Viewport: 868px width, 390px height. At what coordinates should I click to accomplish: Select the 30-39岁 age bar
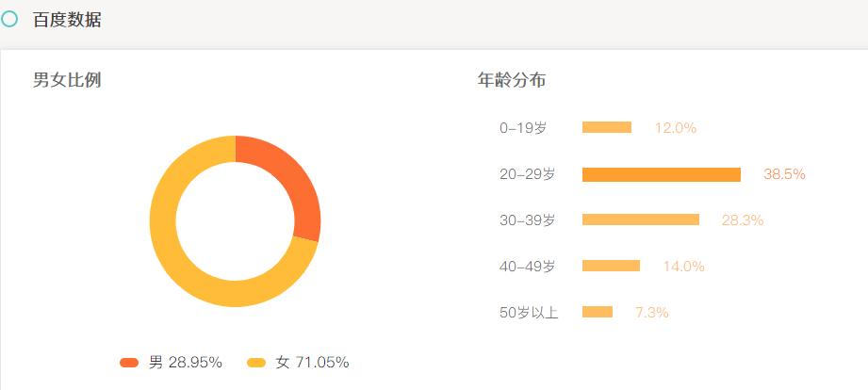click(641, 219)
